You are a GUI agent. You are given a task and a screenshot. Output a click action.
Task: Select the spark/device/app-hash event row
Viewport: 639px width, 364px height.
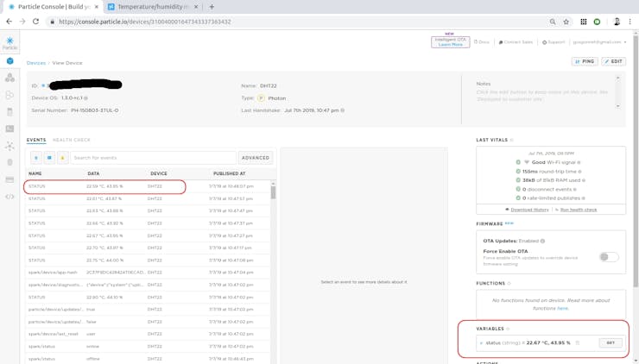click(148, 273)
